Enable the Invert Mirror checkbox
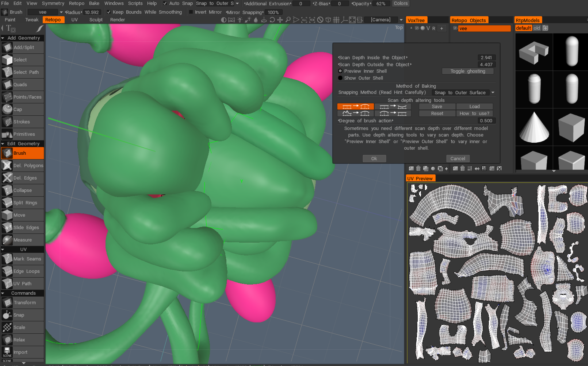 click(191, 12)
